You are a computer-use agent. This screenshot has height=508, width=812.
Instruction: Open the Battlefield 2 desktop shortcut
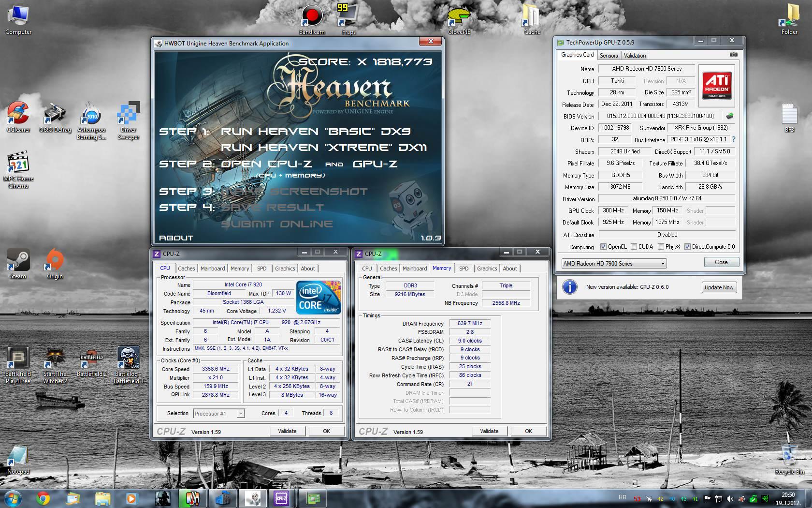coord(91,362)
